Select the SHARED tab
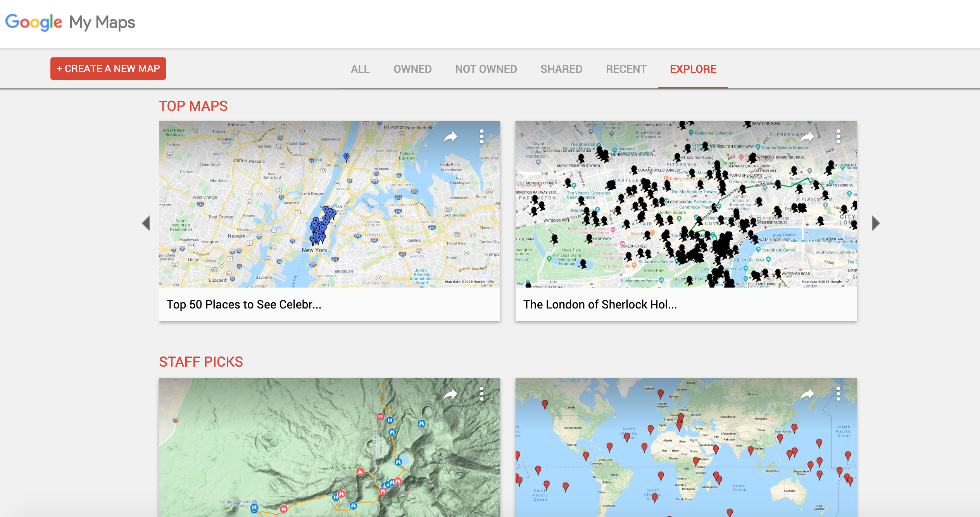Image resolution: width=980 pixels, height=517 pixels. pyautogui.click(x=561, y=69)
